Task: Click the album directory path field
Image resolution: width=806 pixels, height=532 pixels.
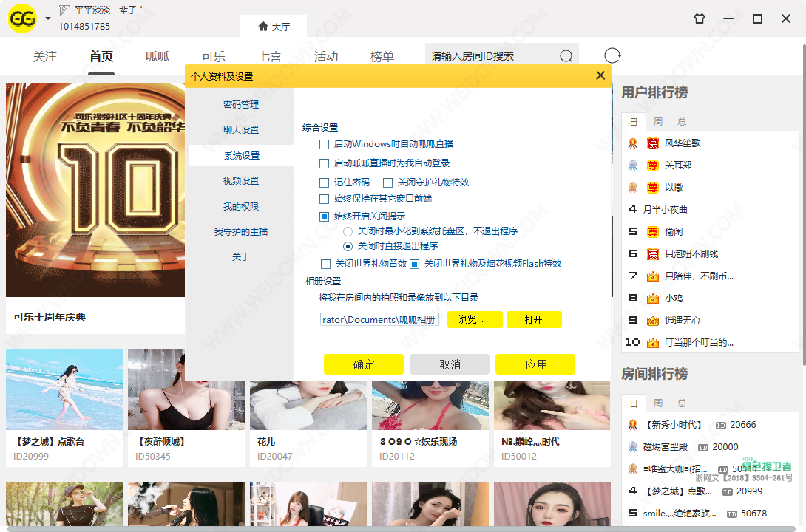Action: pyautogui.click(x=379, y=319)
